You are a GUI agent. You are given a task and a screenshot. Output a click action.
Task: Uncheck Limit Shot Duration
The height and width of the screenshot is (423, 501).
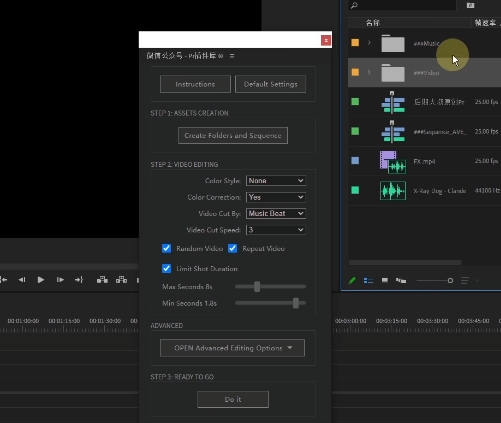click(x=166, y=268)
